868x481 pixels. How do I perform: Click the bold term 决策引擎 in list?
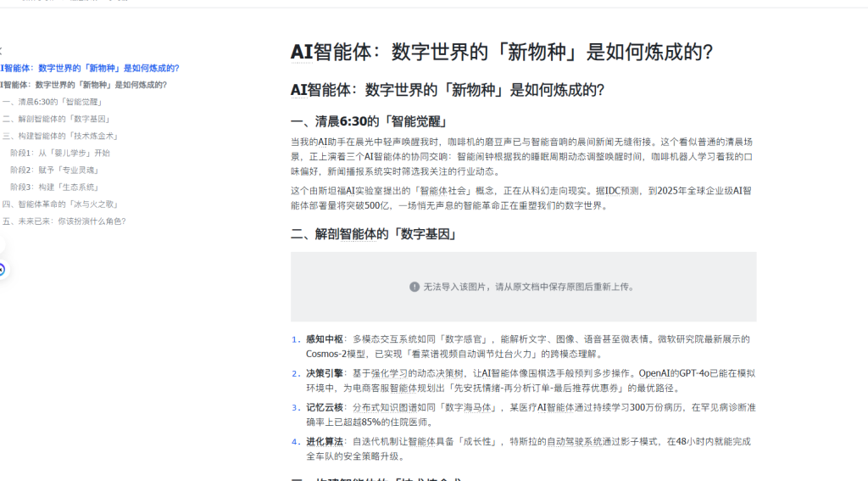[x=325, y=373]
